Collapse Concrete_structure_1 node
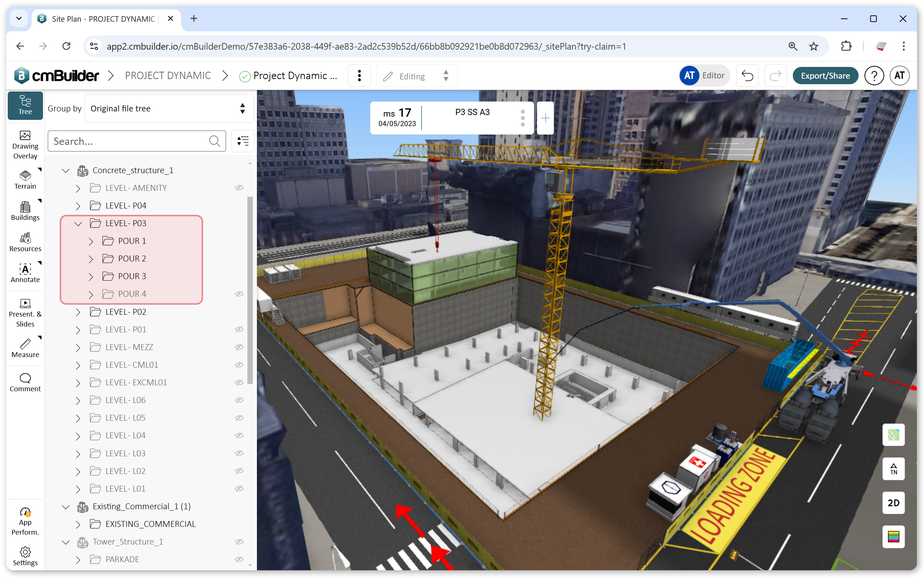This screenshot has height=578, width=924. 66,171
